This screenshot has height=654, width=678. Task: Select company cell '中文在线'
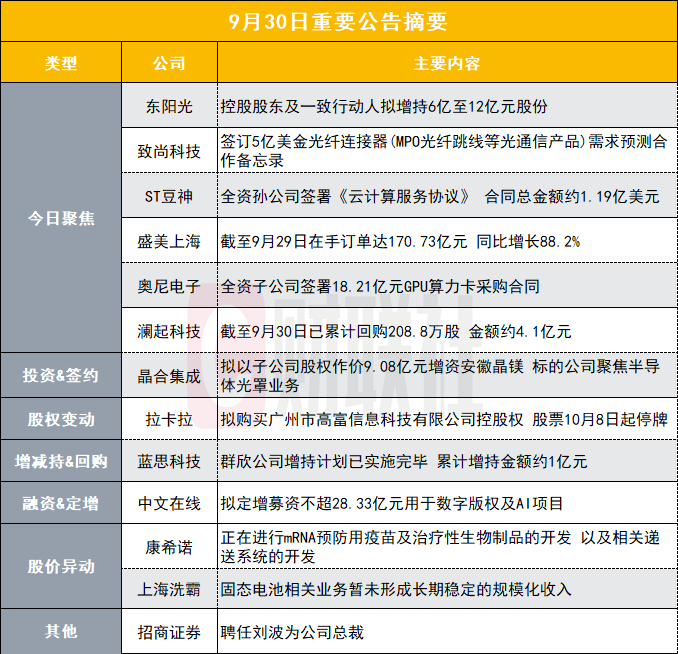tap(169, 503)
